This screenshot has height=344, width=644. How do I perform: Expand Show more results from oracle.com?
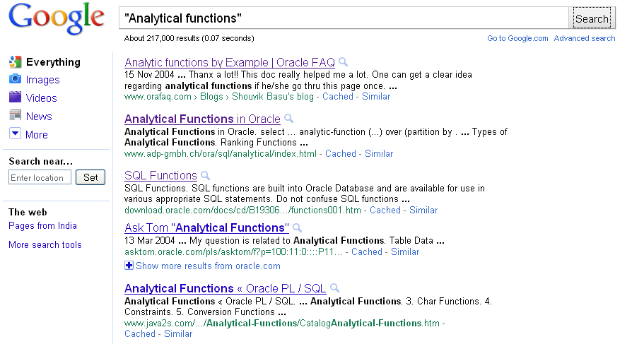point(202,266)
